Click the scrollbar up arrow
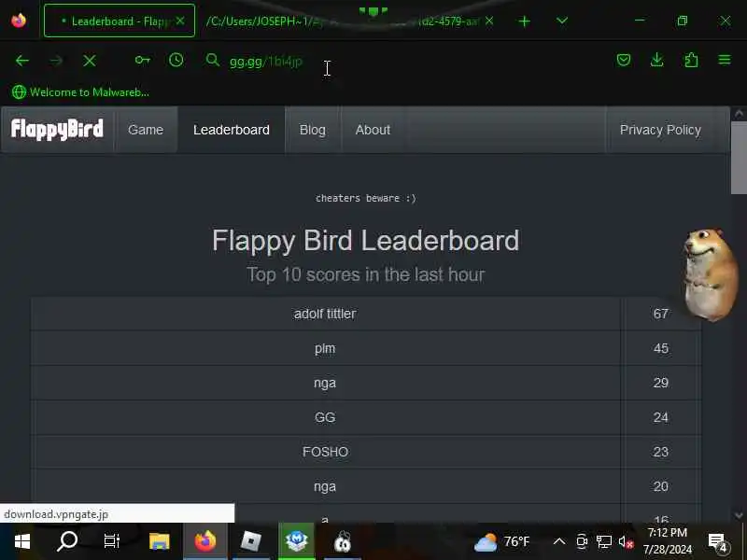Screen dimensions: 747x560 tap(739, 113)
